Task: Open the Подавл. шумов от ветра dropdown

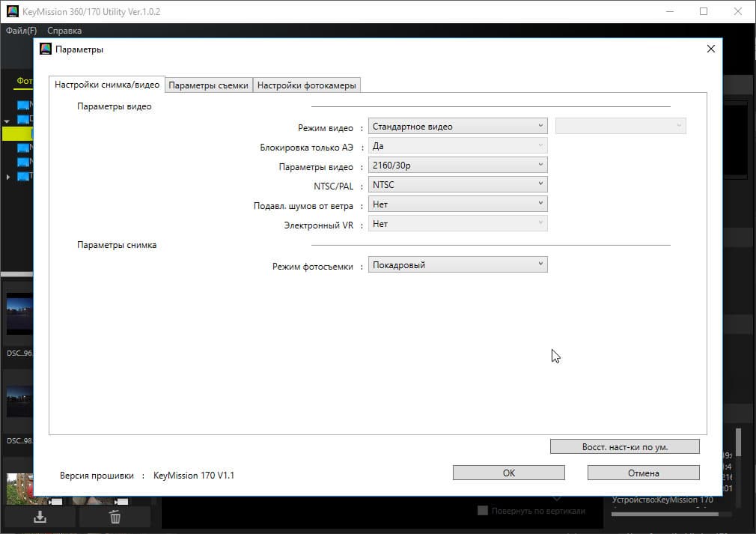Action: click(457, 204)
